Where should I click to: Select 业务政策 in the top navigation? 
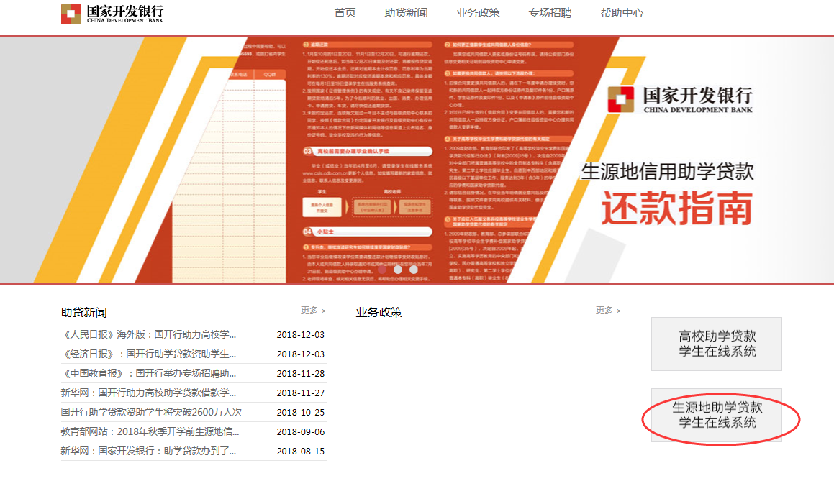tap(478, 13)
